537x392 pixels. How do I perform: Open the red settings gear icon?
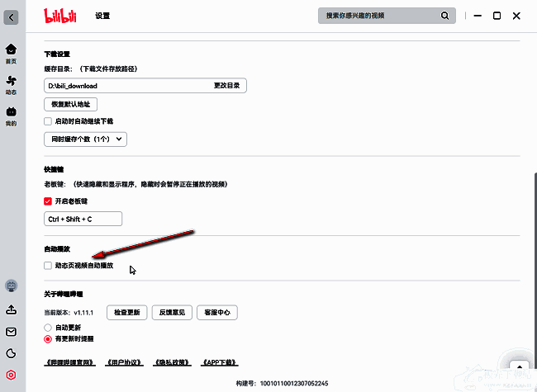pyautogui.click(x=11, y=375)
